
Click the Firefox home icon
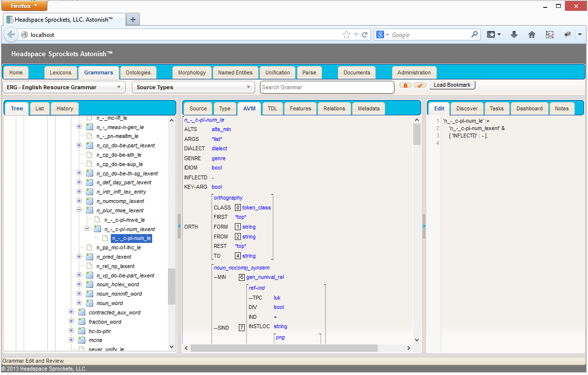tap(532, 34)
